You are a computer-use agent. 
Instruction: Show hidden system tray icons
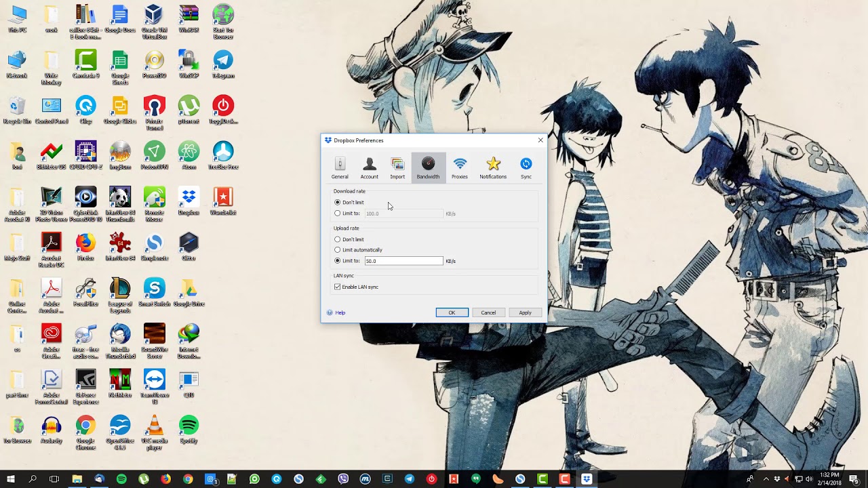coord(766,479)
